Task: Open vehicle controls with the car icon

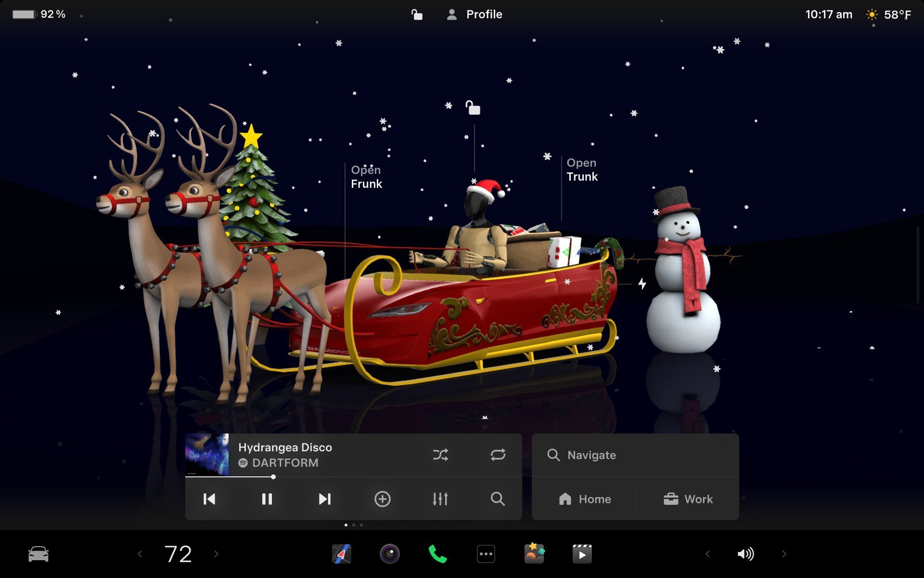Action: point(38,553)
